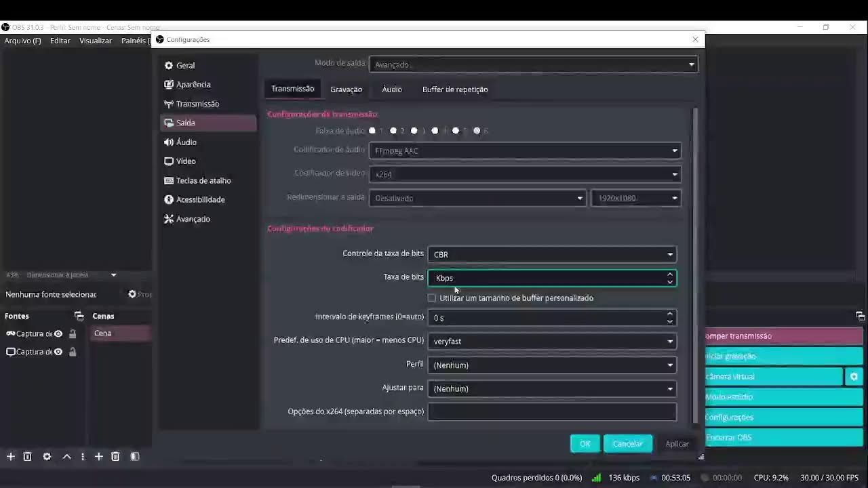Click OK to confirm settings

585,444
